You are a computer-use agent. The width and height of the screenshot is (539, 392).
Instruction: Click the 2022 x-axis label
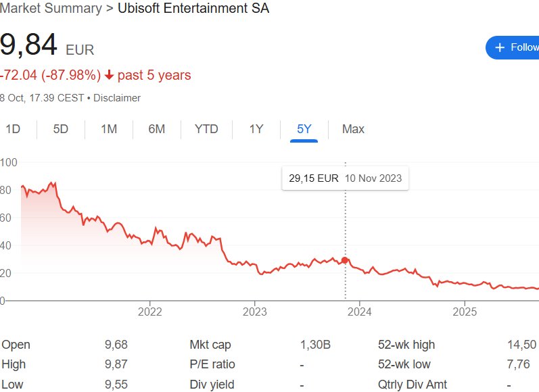[149, 312]
